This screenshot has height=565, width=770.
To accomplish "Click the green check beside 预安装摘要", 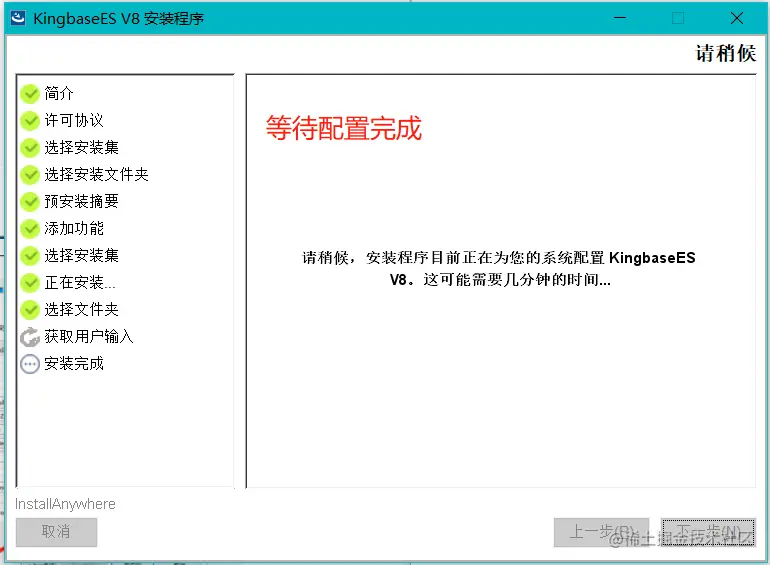I will 30,202.
